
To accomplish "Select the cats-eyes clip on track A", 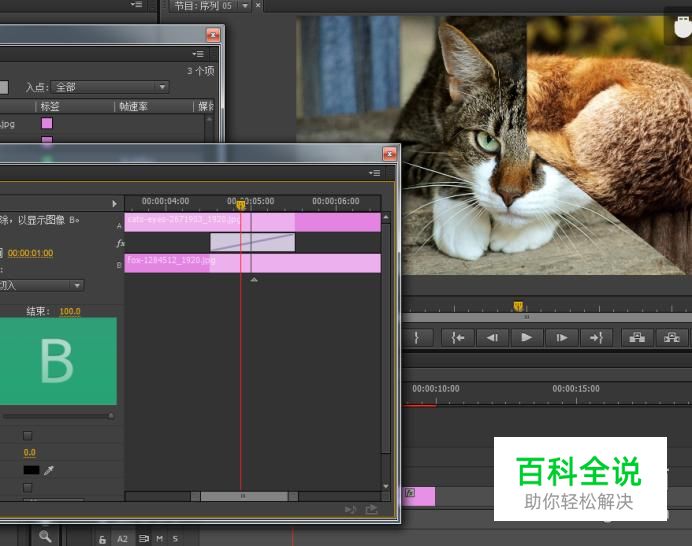I will tap(252, 222).
